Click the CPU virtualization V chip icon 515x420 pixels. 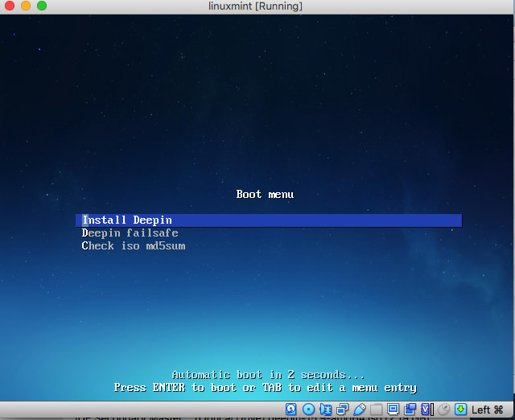(x=427, y=410)
